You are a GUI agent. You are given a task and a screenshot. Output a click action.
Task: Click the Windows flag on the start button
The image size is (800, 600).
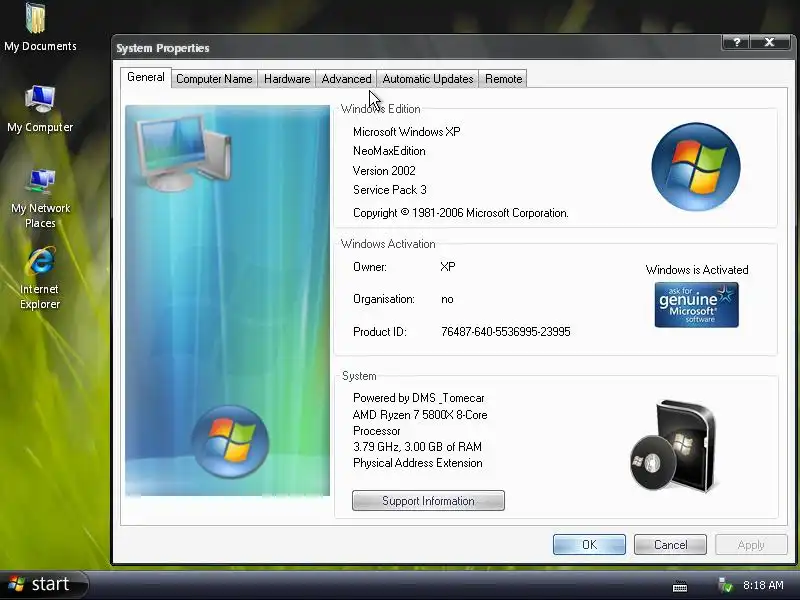[16, 584]
